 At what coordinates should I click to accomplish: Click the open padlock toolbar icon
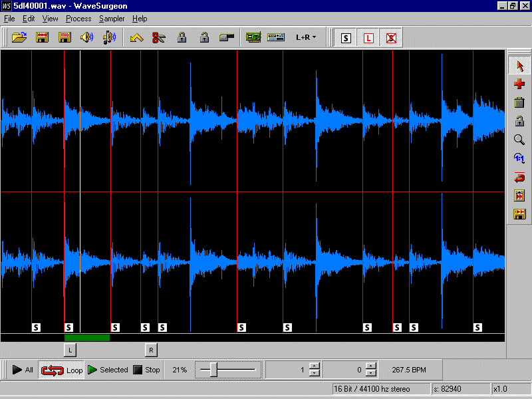coord(204,37)
